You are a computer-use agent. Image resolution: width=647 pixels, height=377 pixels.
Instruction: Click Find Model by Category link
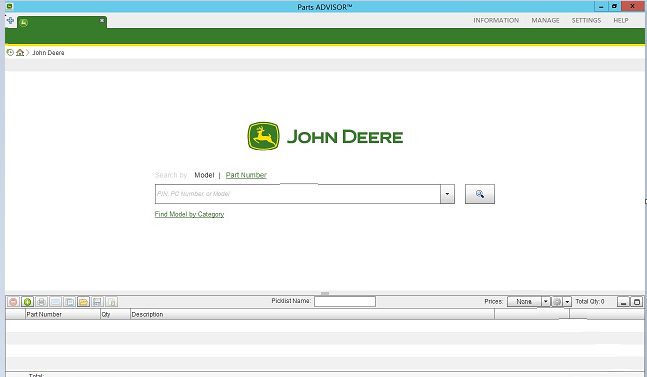pos(189,214)
